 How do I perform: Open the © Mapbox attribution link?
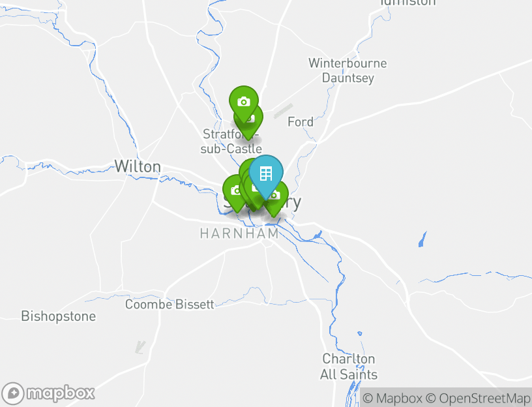(x=392, y=398)
